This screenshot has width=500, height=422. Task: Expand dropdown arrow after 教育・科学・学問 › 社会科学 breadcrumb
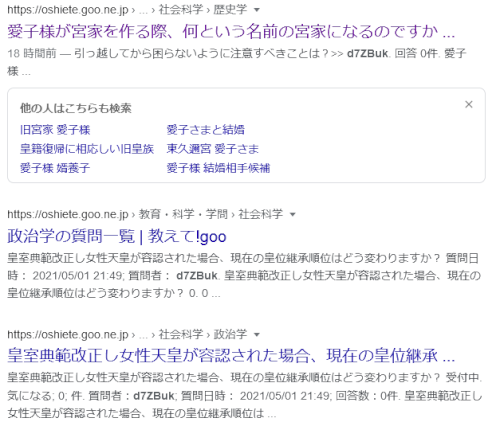pos(293,214)
